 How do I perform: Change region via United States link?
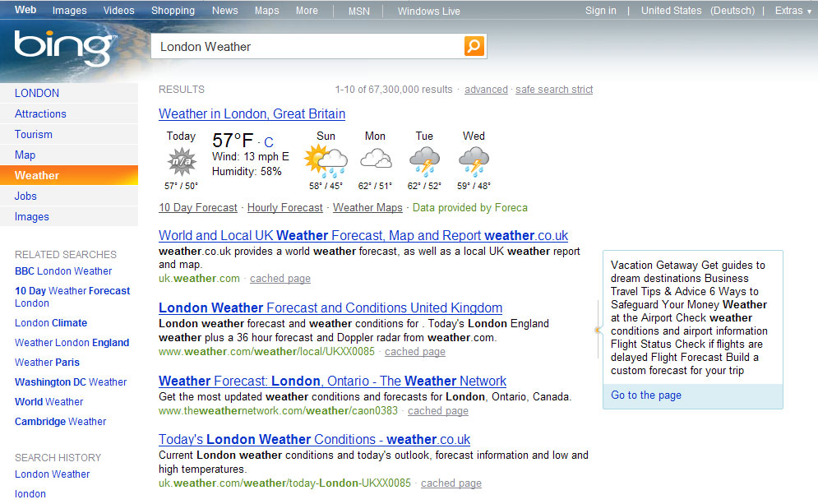[x=671, y=11]
